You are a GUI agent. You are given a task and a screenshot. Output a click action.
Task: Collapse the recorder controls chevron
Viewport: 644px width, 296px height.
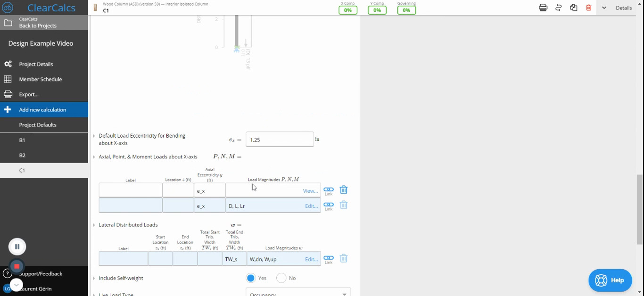pyautogui.click(x=17, y=285)
